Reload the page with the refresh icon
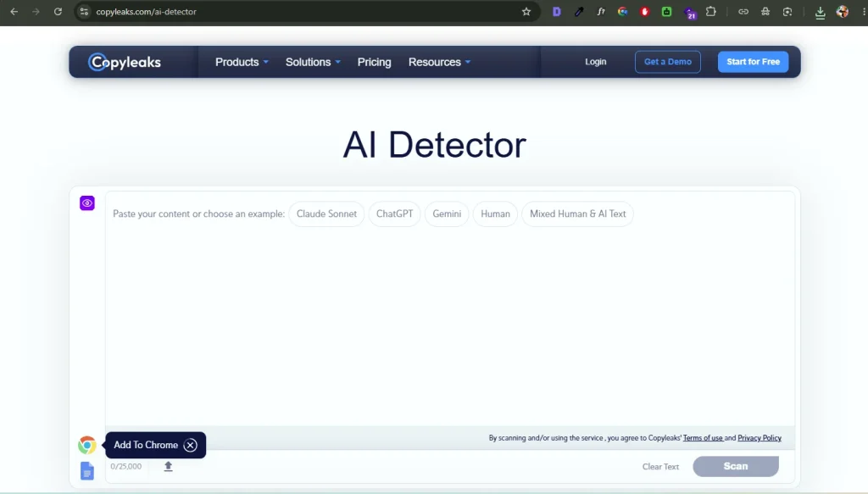The image size is (868, 494). 58,11
